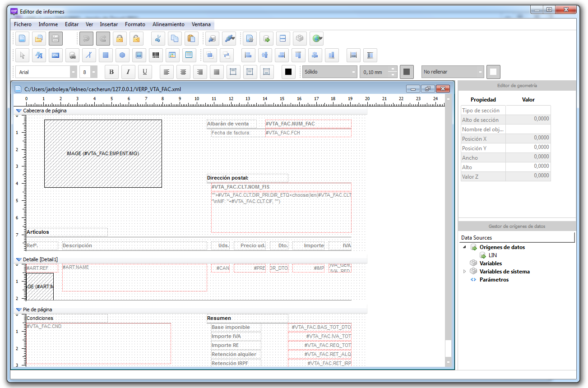
Task: Click the sections layout icon in top toolbar
Action: pos(283,38)
